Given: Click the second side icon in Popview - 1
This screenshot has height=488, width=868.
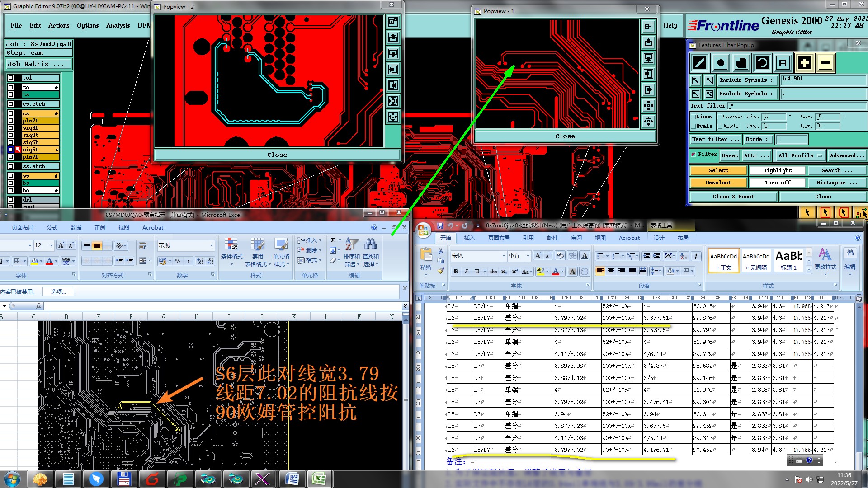Looking at the screenshot, I should (x=648, y=42).
